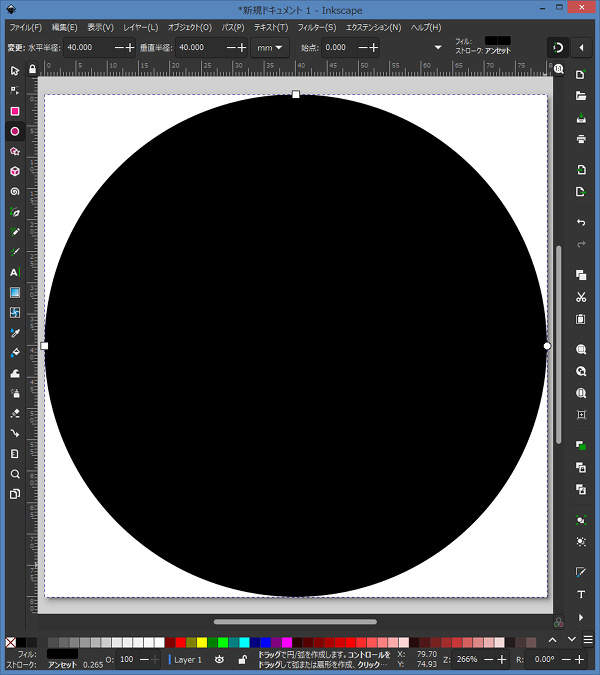
Task: Select the Node edit tool
Action: click(15, 90)
